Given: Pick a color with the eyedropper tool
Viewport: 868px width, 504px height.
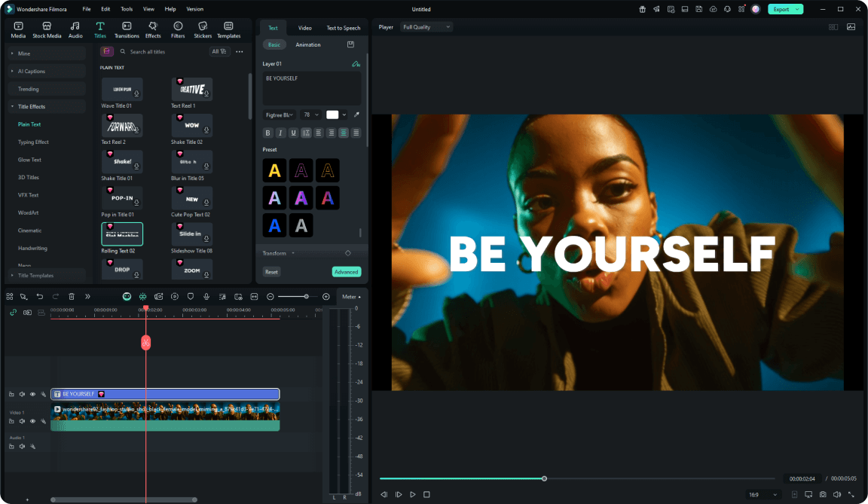Looking at the screenshot, I should [356, 115].
